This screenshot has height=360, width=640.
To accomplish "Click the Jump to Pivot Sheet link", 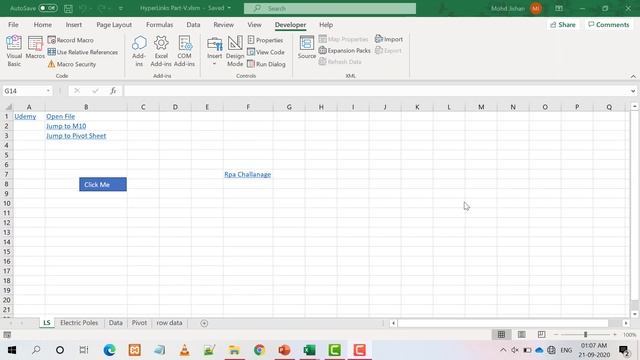I will [76, 136].
